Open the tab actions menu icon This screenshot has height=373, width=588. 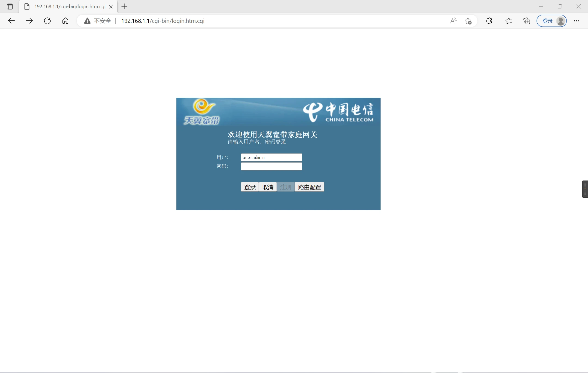[10, 7]
